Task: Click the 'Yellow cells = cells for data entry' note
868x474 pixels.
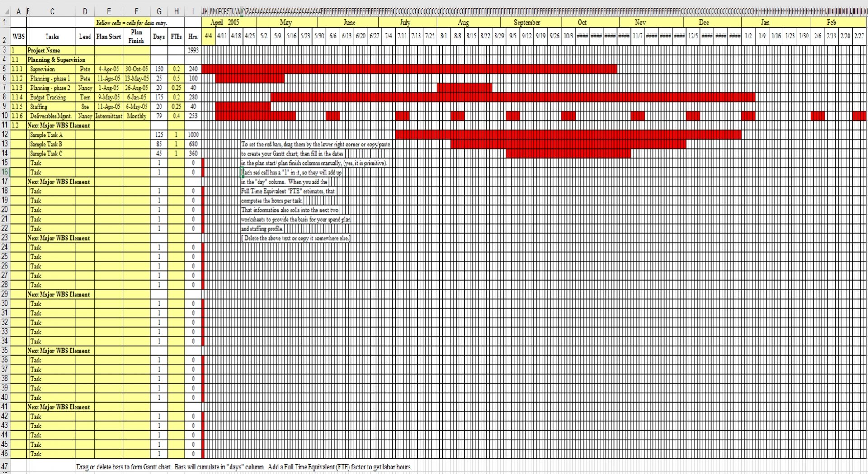Action: tap(132, 23)
